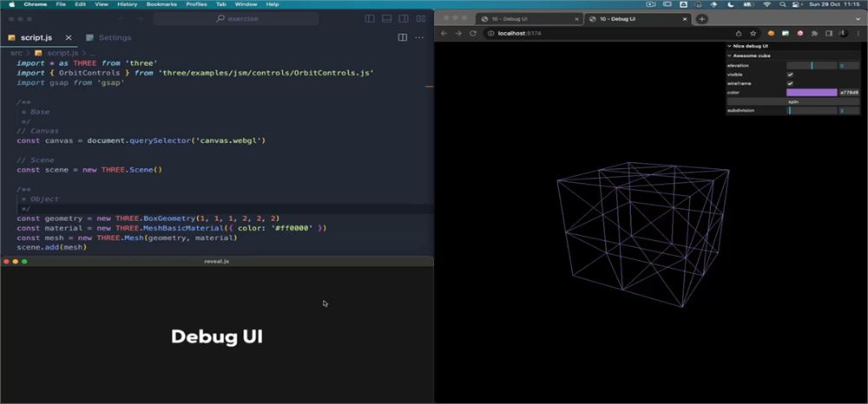Collapse the Nice debug UI panel
868x404 pixels.
click(793, 47)
